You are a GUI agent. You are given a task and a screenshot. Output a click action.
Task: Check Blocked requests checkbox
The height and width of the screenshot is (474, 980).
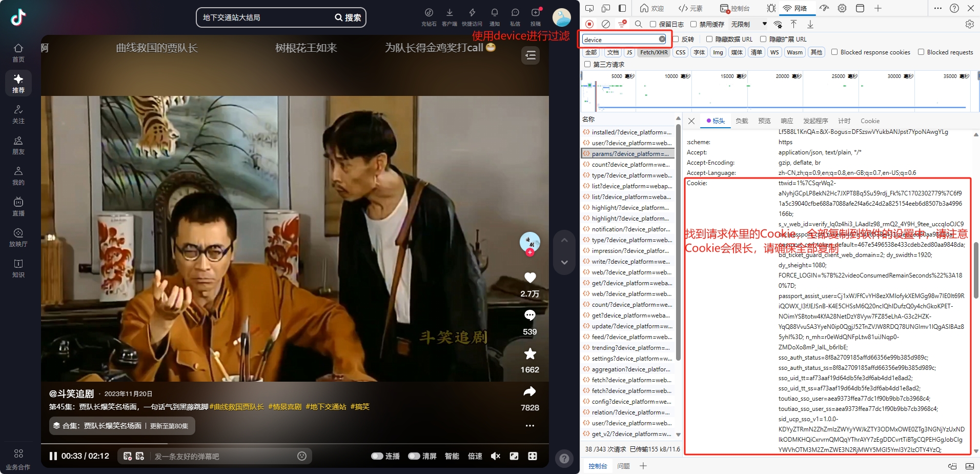click(921, 52)
